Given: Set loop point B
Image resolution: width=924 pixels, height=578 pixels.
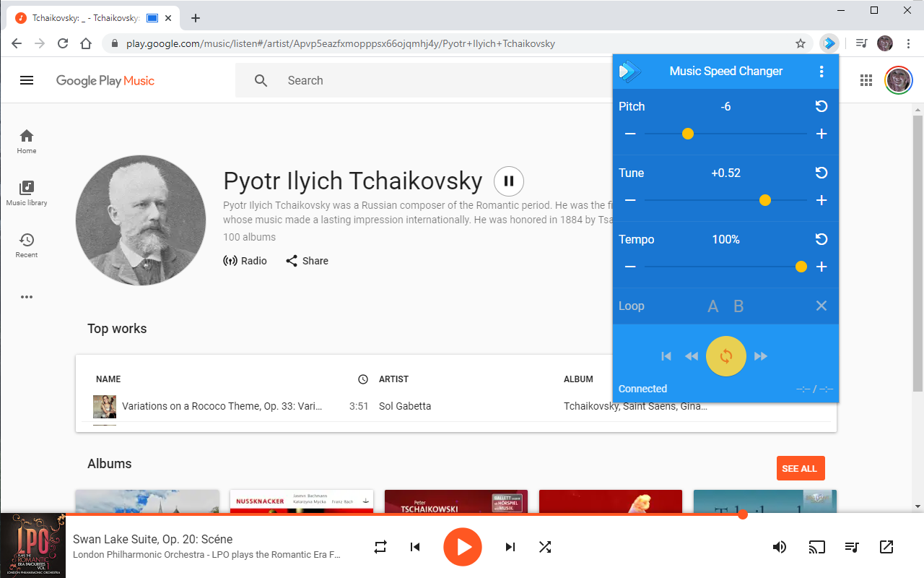Looking at the screenshot, I should tap(738, 306).
